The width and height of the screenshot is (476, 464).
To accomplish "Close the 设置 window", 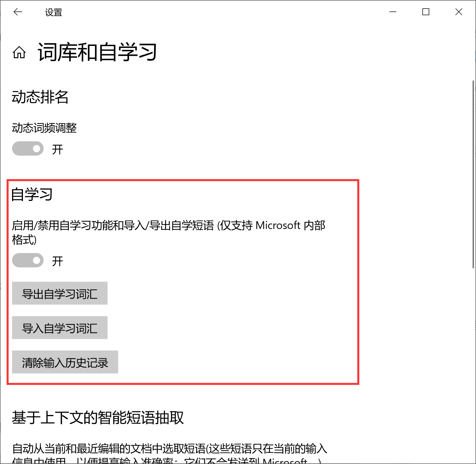I will tap(459, 12).
